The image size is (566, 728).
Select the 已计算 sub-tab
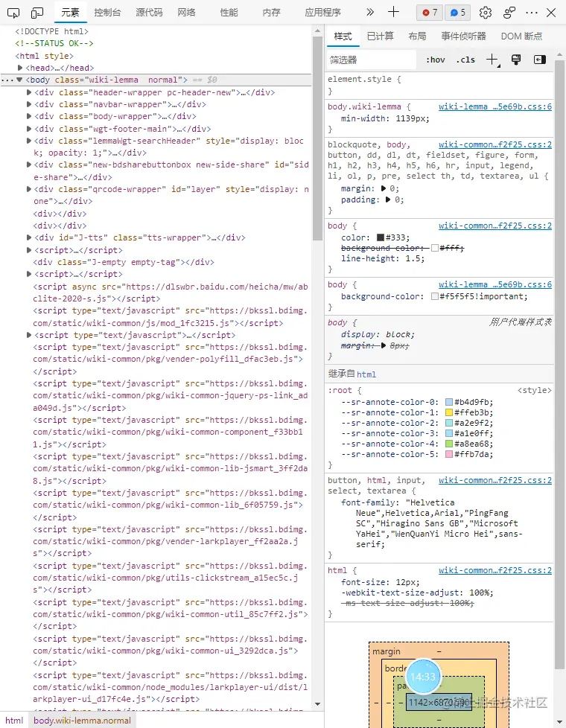coord(380,36)
